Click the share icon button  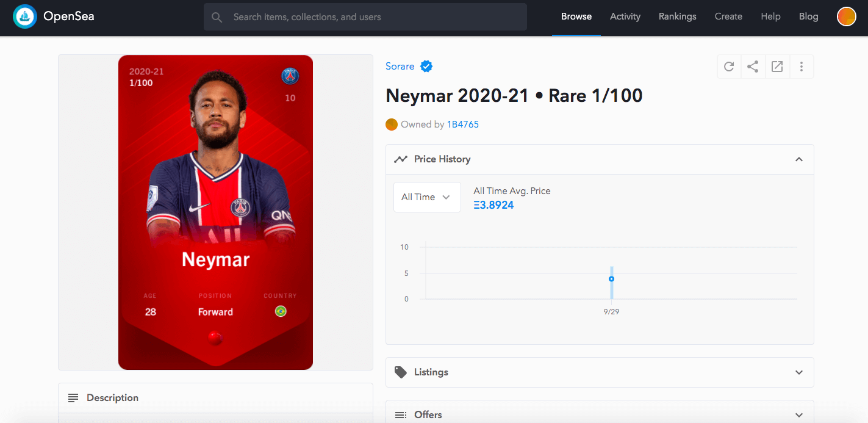click(753, 67)
